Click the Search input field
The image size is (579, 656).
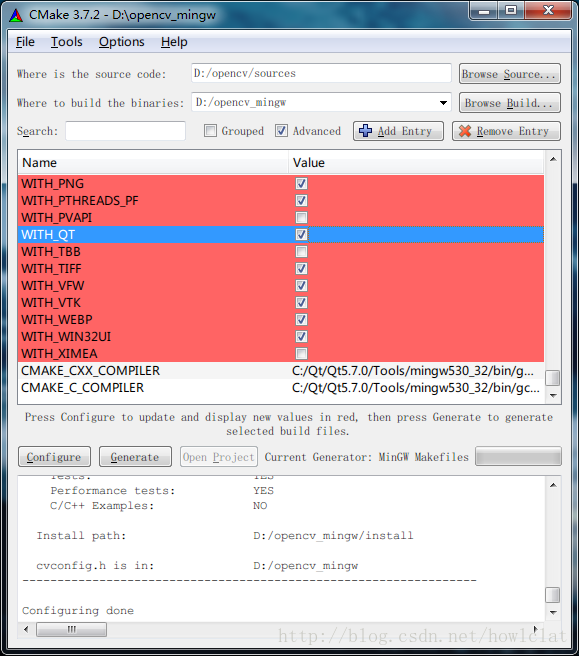tap(126, 131)
